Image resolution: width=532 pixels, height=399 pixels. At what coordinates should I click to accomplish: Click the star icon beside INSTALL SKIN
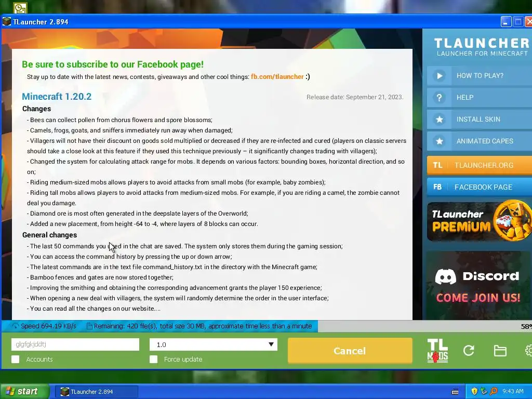click(439, 119)
